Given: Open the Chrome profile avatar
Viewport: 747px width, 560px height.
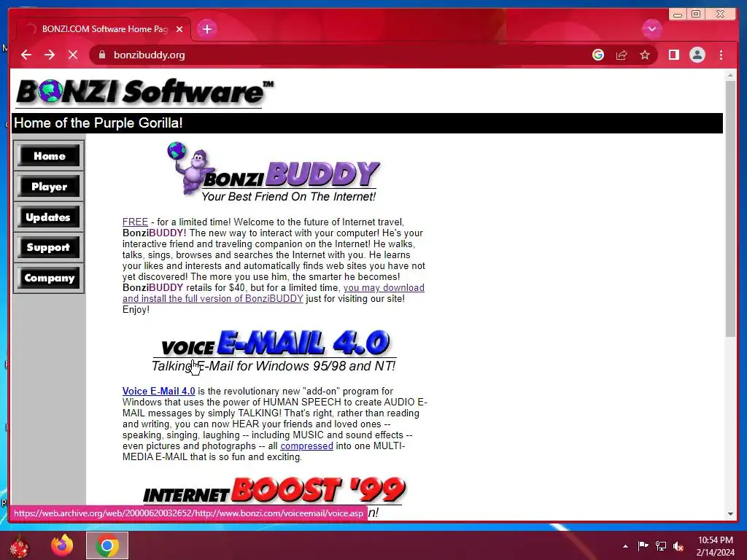Looking at the screenshot, I should 697,55.
